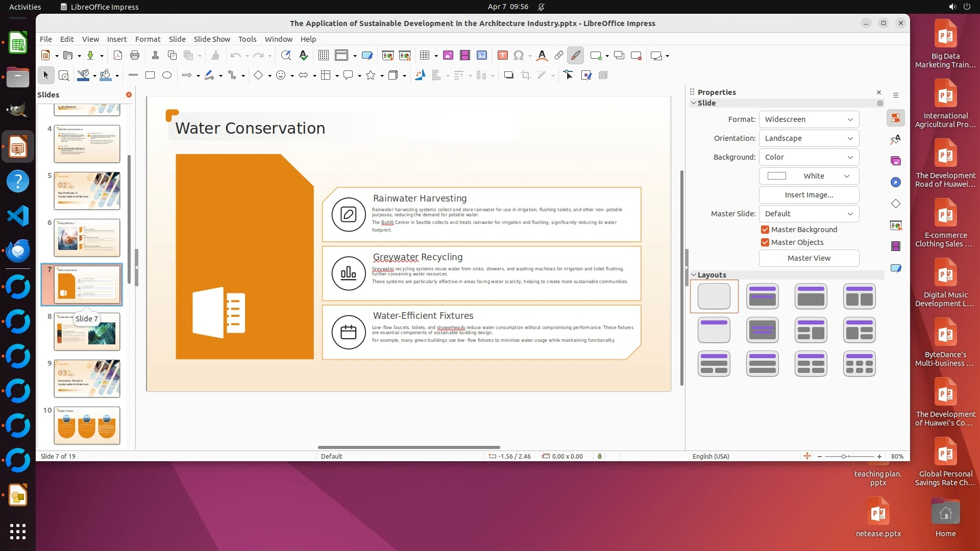Click the Insert Special Character icon
This screenshot has width=980, height=551.
[519, 56]
